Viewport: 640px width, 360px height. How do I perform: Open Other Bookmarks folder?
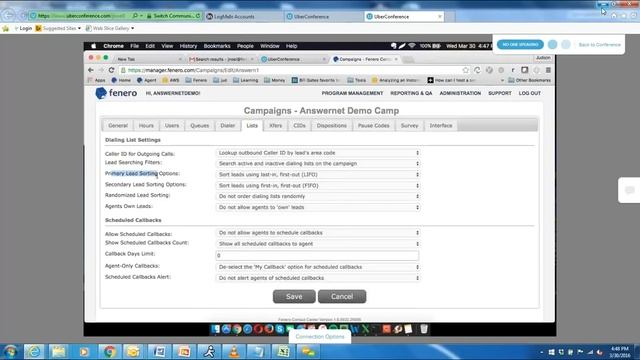pyautogui.click(x=529, y=80)
